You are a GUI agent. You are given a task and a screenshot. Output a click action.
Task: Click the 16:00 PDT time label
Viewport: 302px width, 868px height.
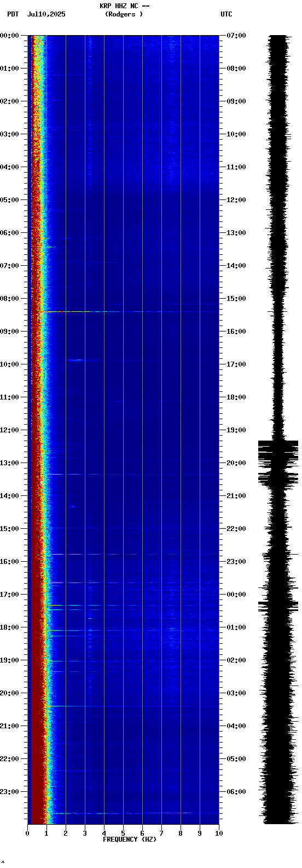9,562
